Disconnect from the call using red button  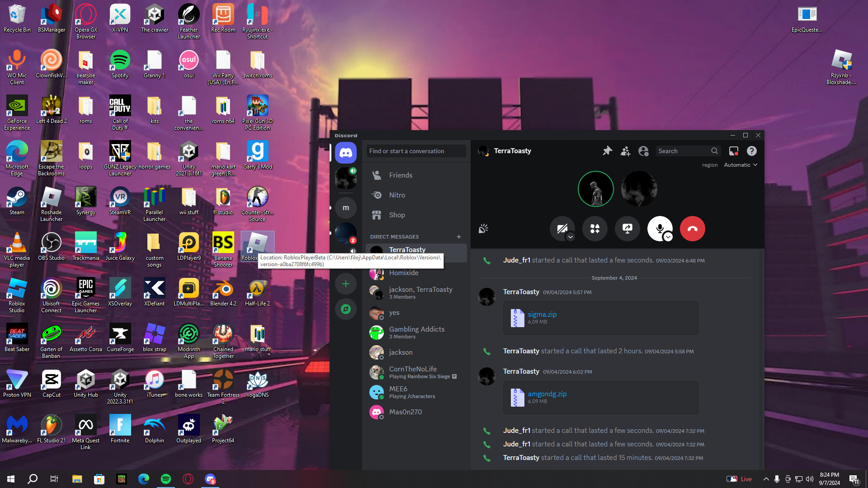692,229
